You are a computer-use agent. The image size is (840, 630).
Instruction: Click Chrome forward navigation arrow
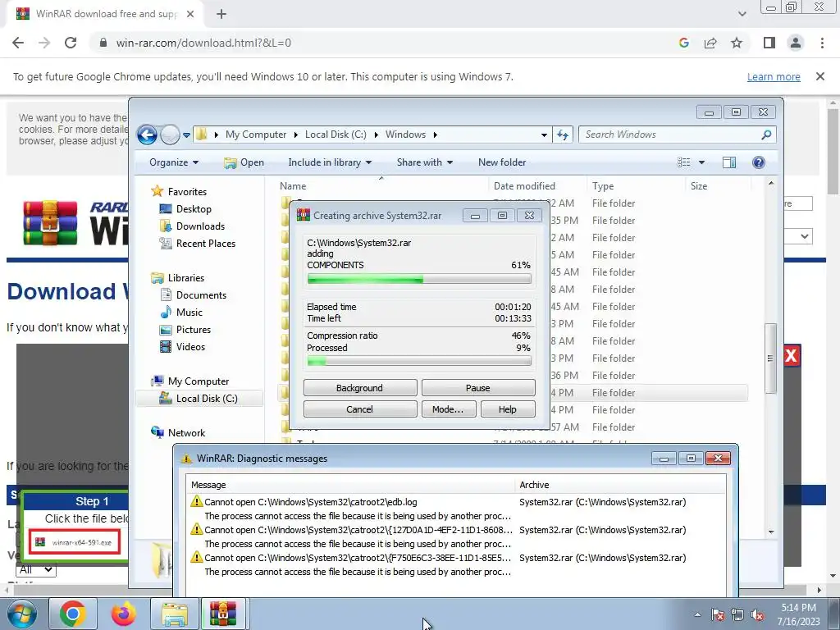pos(44,43)
